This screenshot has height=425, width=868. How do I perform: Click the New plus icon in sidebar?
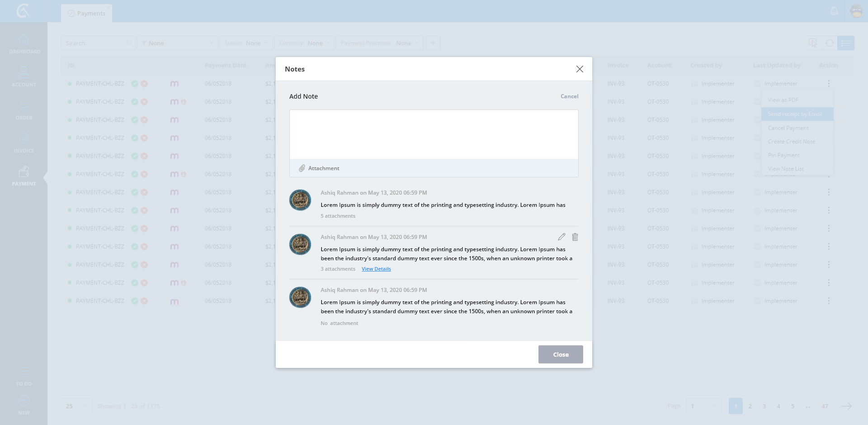tap(24, 404)
